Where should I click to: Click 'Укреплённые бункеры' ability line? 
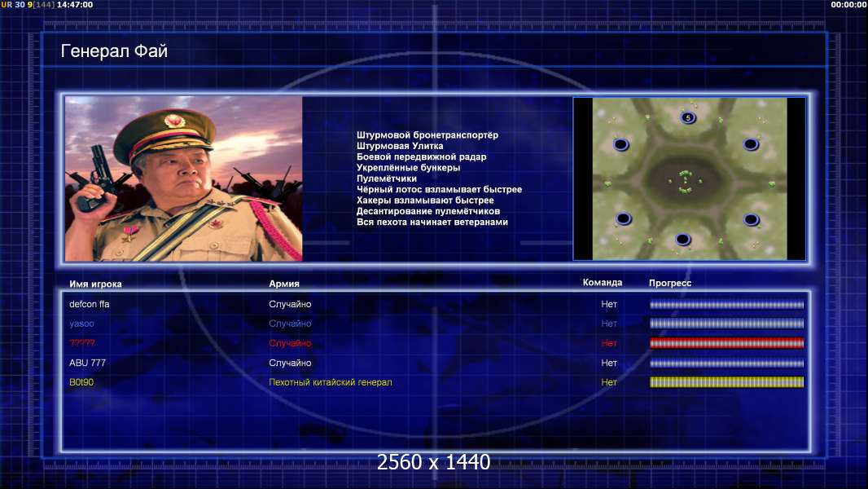click(x=408, y=168)
